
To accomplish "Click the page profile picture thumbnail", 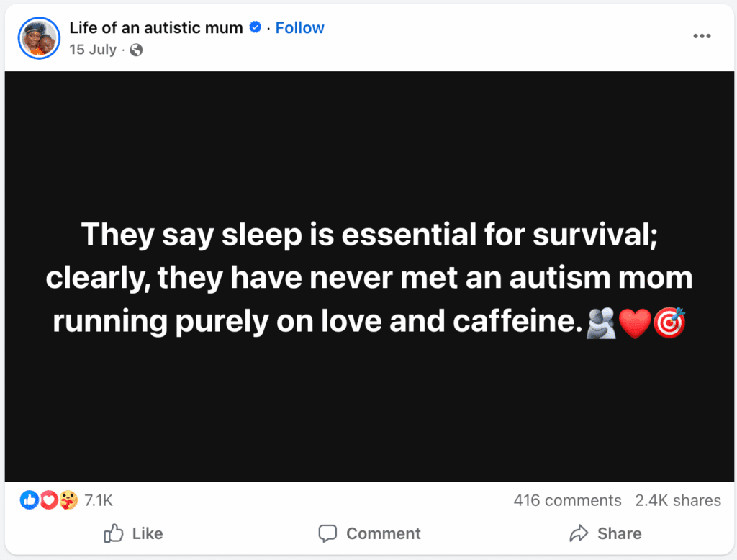I will tap(39, 37).
